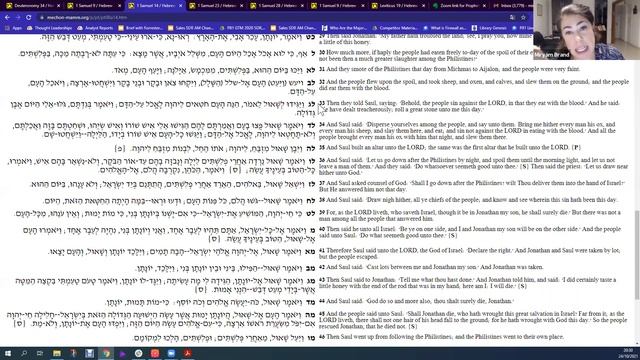Open the What is Firewall bookmark
This screenshot has width=640, height=360.
point(445,28)
